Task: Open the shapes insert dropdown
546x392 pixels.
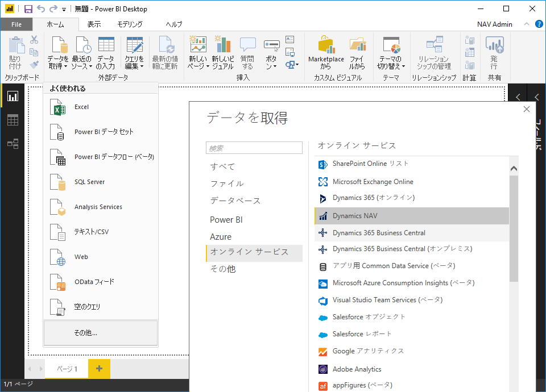Action: 292,65
